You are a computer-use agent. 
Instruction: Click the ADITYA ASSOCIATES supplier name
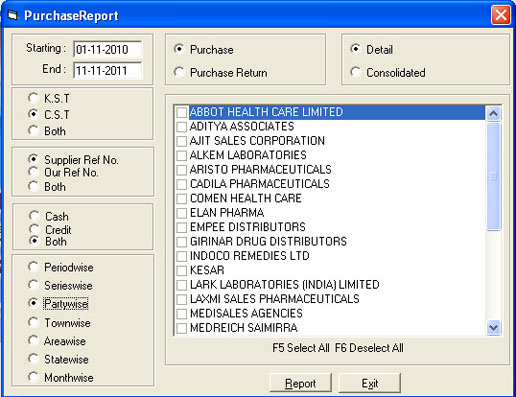(x=242, y=126)
